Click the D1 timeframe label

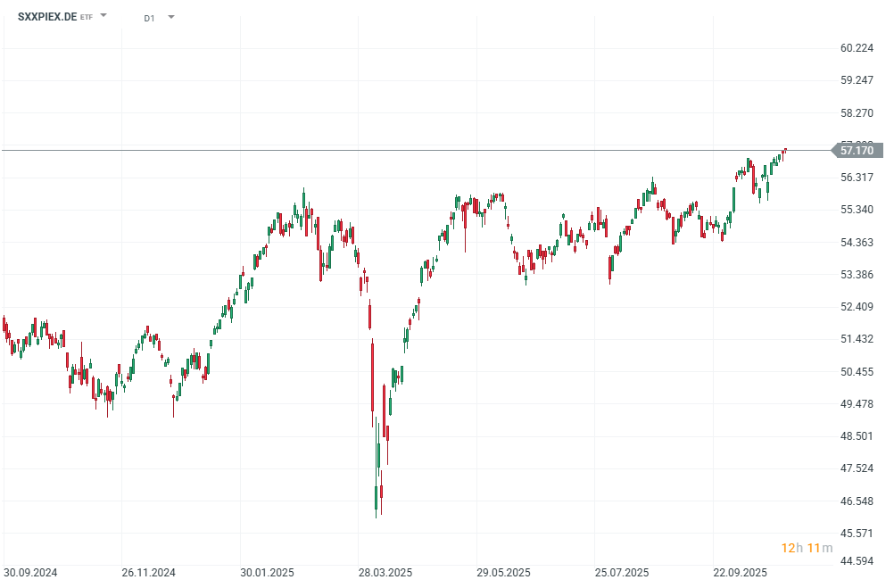coord(149,17)
